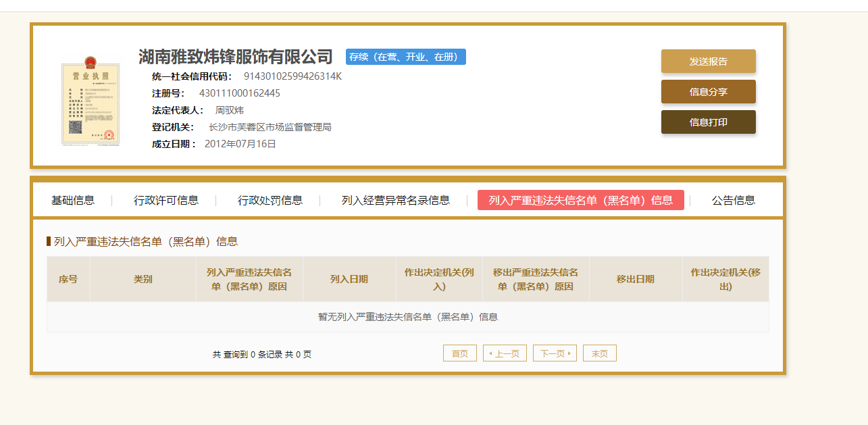868x425 pixels.
Task: Click the 发送报告 button
Action: pos(708,61)
